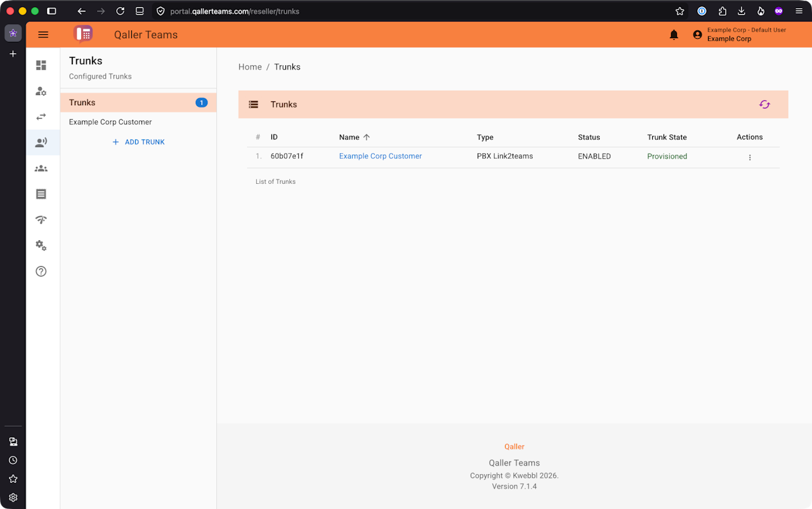The image size is (812, 509).
Task: Go to Home in the breadcrumb
Action: [x=250, y=67]
